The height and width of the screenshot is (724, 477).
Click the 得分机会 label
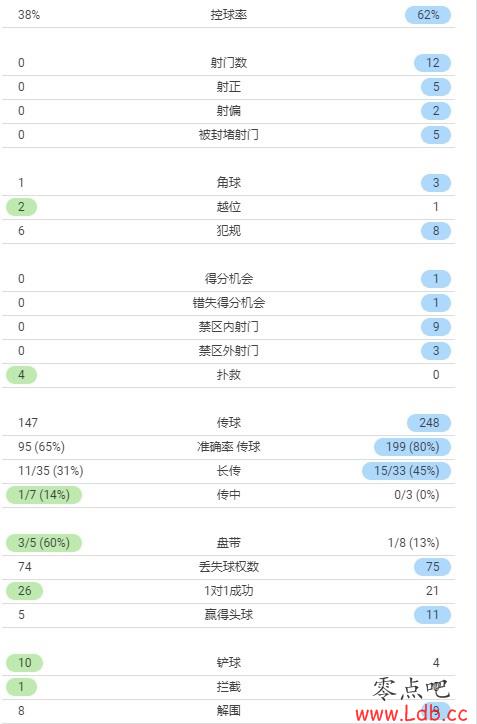229,278
